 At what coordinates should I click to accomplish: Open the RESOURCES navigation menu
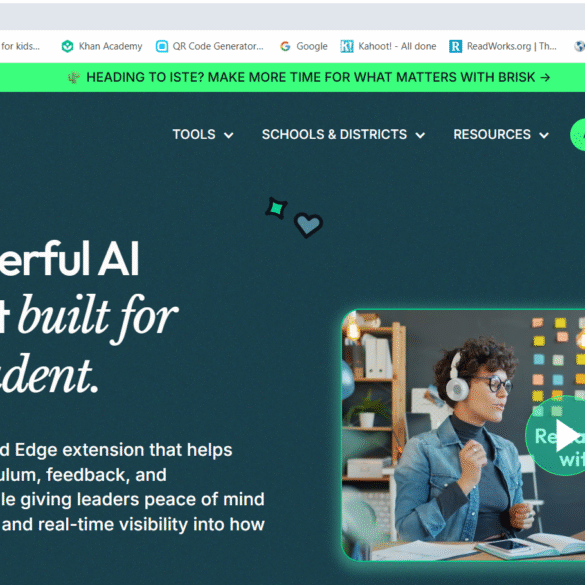click(492, 134)
